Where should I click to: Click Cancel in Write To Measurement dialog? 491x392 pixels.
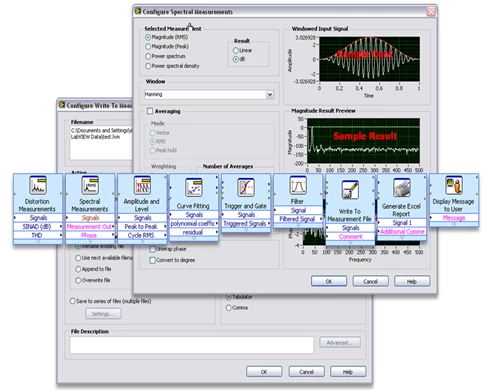click(306, 372)
